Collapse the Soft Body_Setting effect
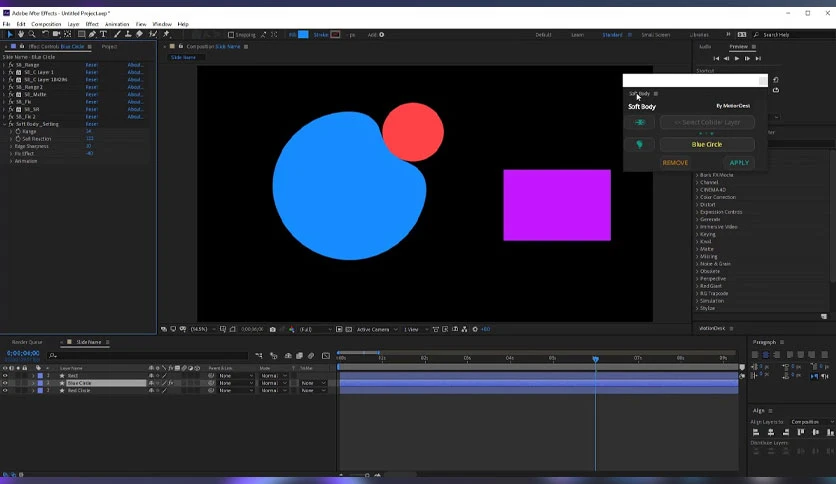836x484 pixels. click(5, 124)
